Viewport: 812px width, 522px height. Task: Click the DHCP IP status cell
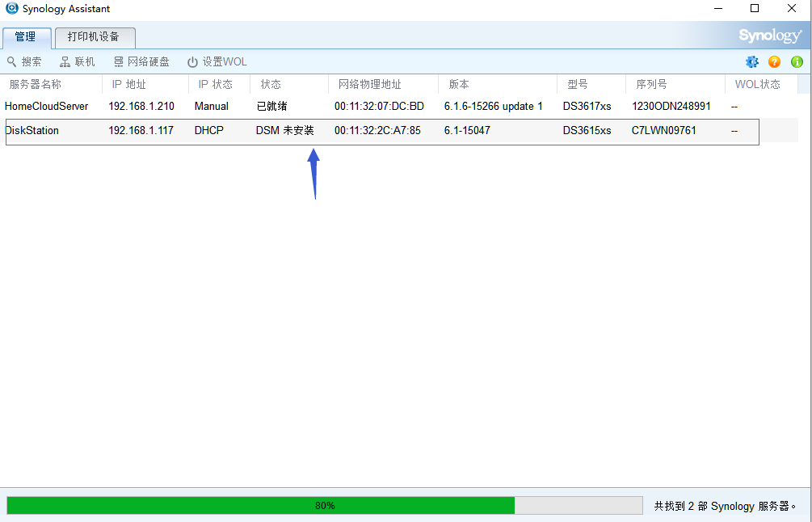point(208,131)
